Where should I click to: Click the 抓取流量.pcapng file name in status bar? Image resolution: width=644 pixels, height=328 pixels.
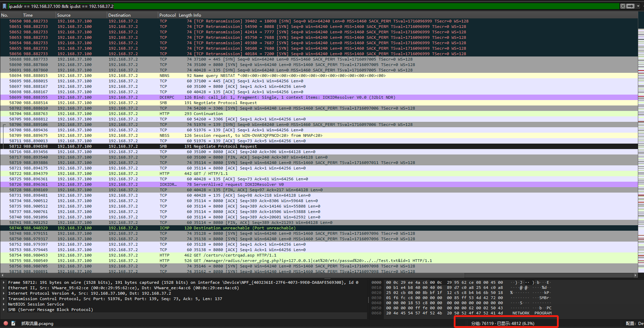(37, 323)
